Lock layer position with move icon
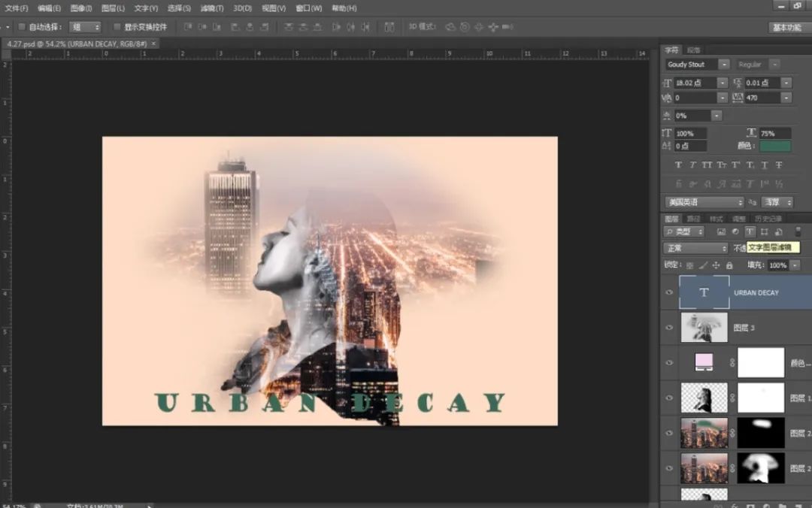This screenshot has width=812, height=508. [x=716, y=265]
